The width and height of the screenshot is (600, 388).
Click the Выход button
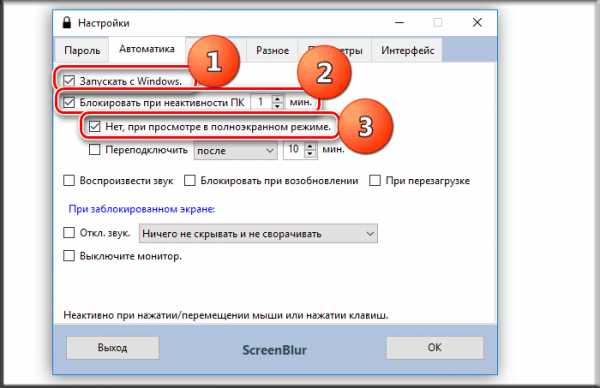(112, 348)
